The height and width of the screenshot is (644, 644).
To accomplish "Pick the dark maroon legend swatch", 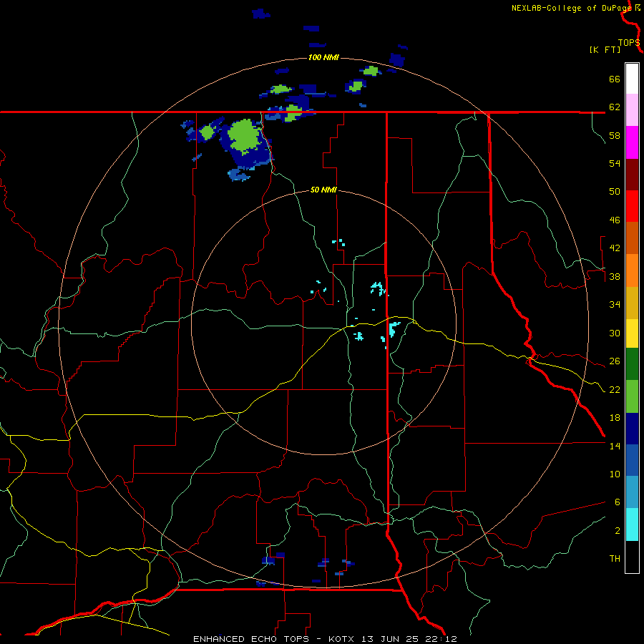I will click(632, 175).
